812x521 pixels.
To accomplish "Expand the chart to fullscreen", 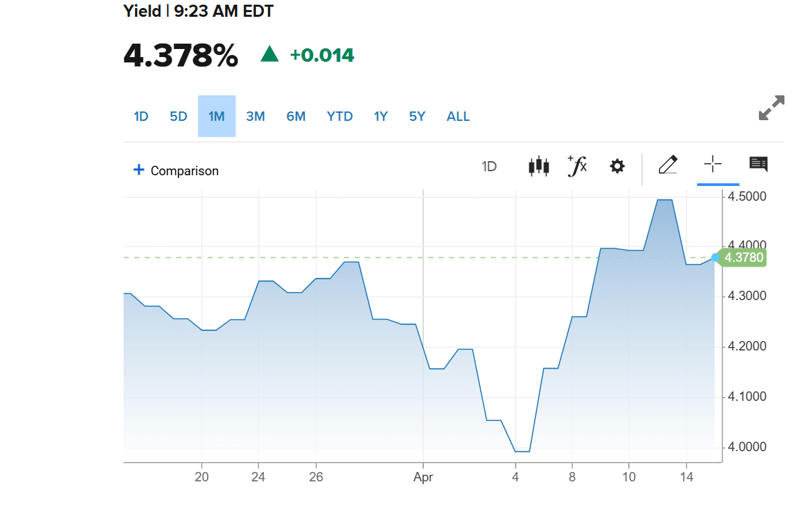I will pyautogui.click(x=771, y=108).
